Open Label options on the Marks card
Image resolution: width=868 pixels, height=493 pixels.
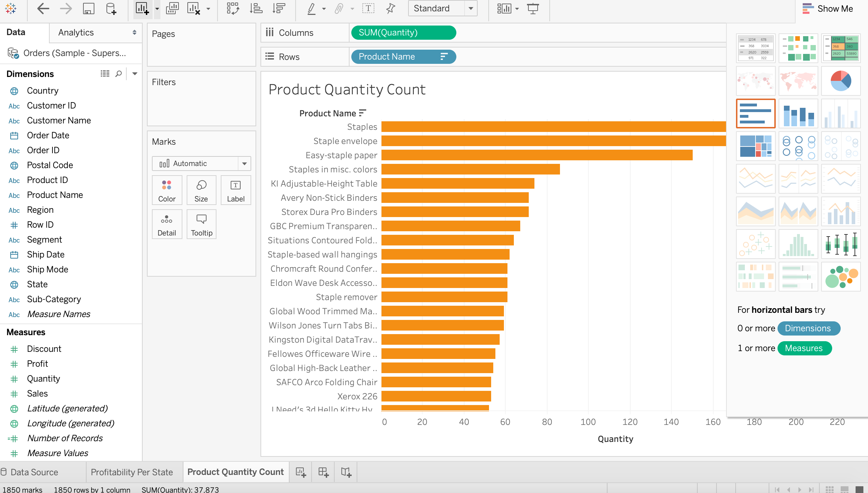[x=236, y=190]
